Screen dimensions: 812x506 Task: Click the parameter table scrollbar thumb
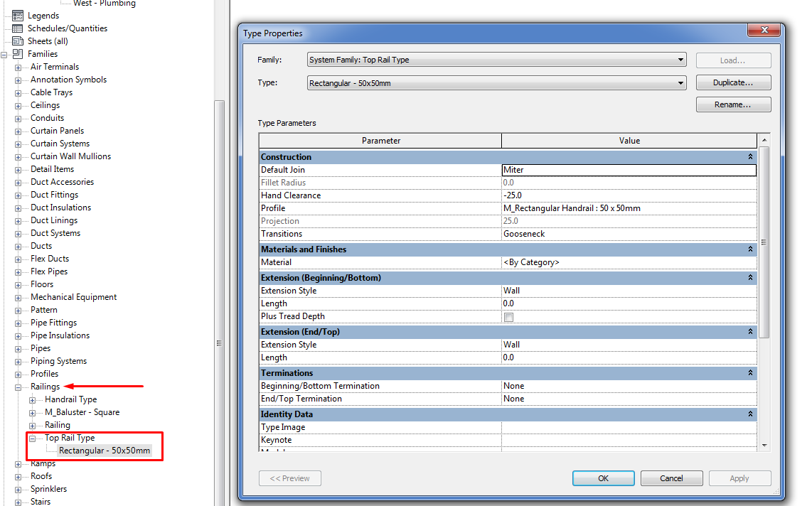(x=764, y=242)
